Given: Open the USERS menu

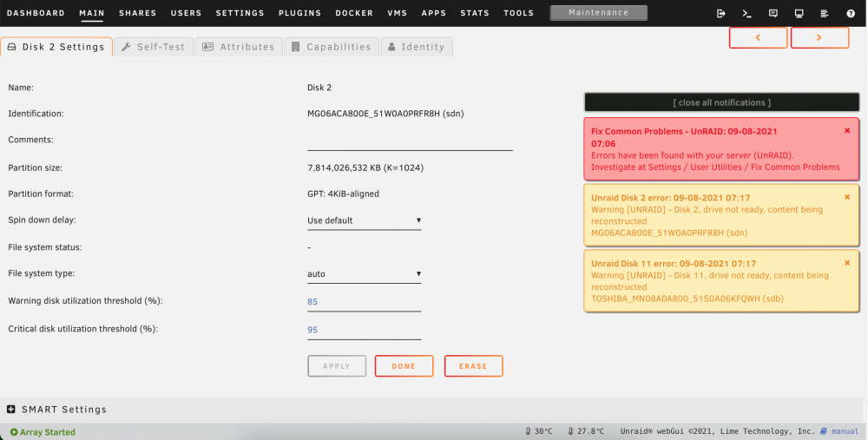Looking at the screenshot, I should tap(186, 13).
